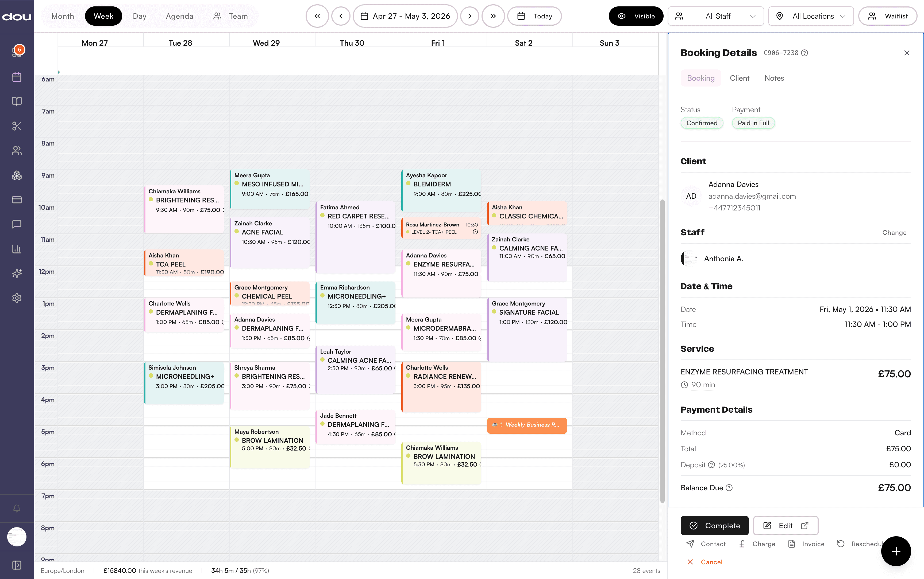The width and height of the screenshot is (924, 579).
Task: Open the Apr 27 - May 3 date picker
Action: [405, 16]
